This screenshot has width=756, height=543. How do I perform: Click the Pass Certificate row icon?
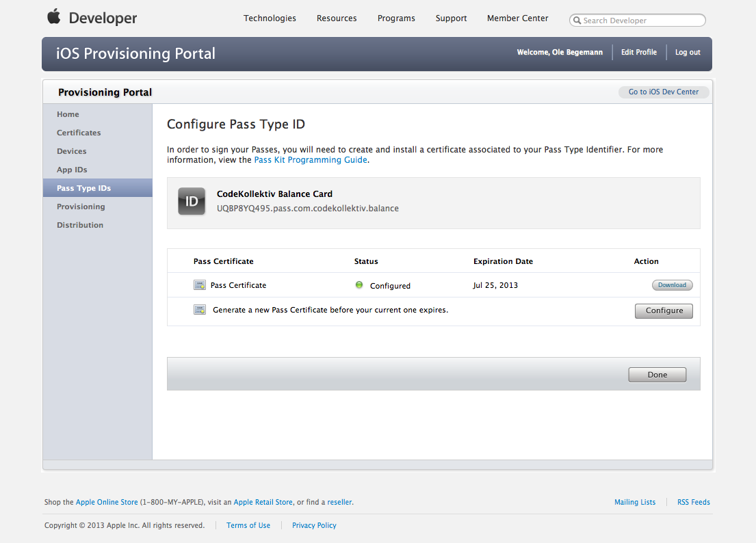click(x=200, y=285)
